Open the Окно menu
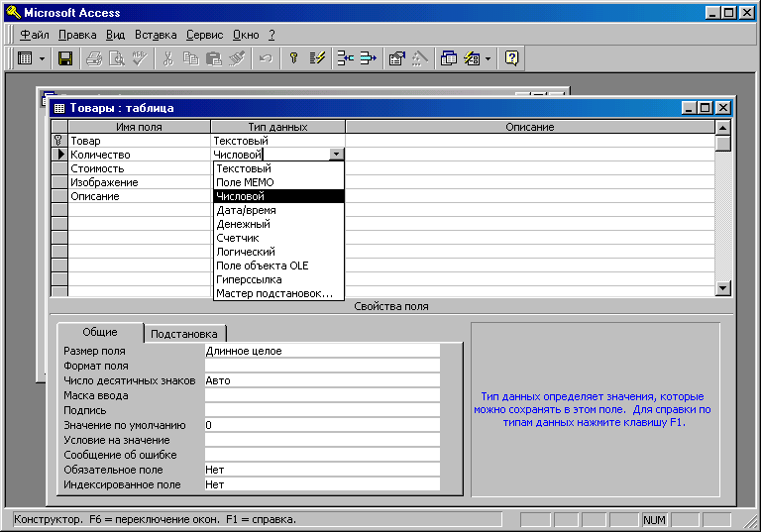Screen dimensions: 761x532 [246, 35]
